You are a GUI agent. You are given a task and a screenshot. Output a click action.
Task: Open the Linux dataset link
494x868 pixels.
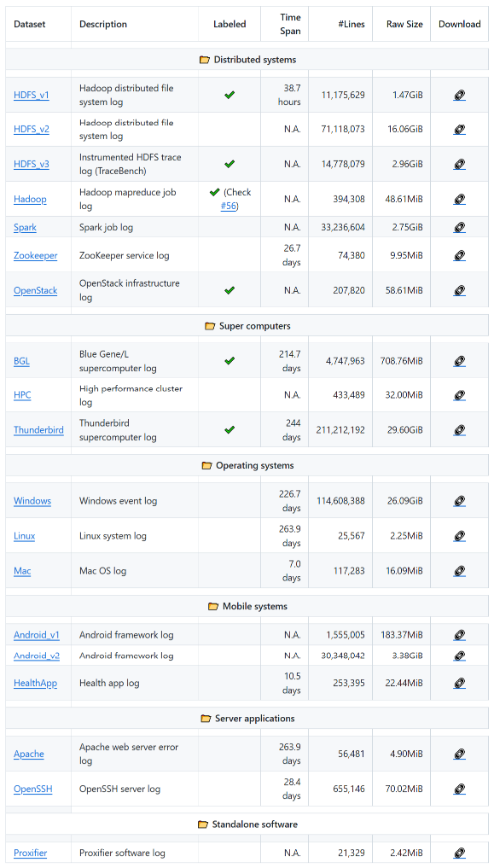[25, 536]
